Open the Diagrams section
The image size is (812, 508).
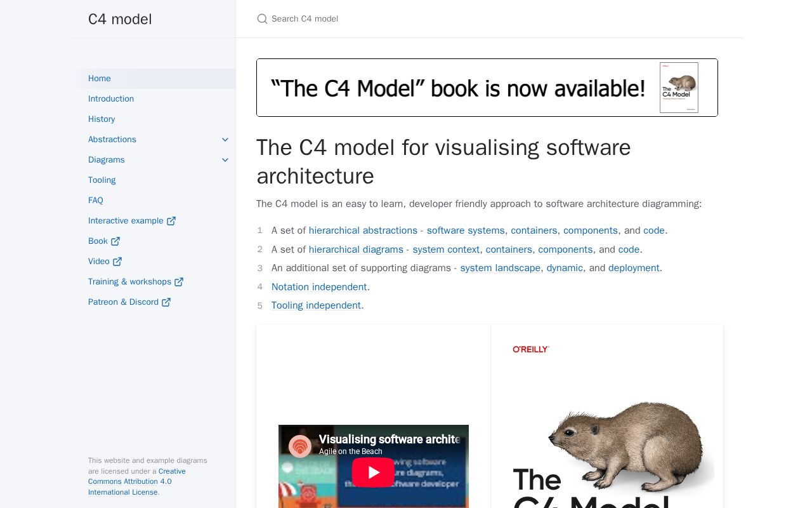point(107,160)
